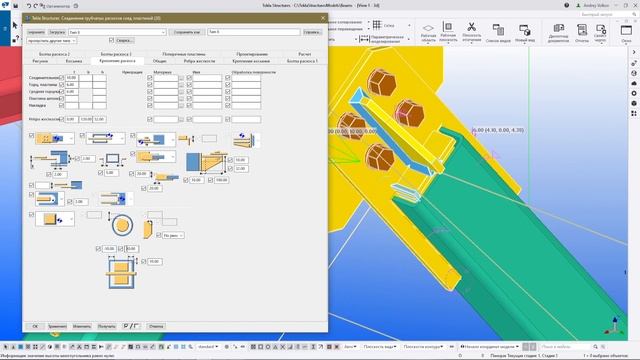The image size is (640, 360).
Task: Open the Диспетчер документов
Action: click(x=558, y=33)
